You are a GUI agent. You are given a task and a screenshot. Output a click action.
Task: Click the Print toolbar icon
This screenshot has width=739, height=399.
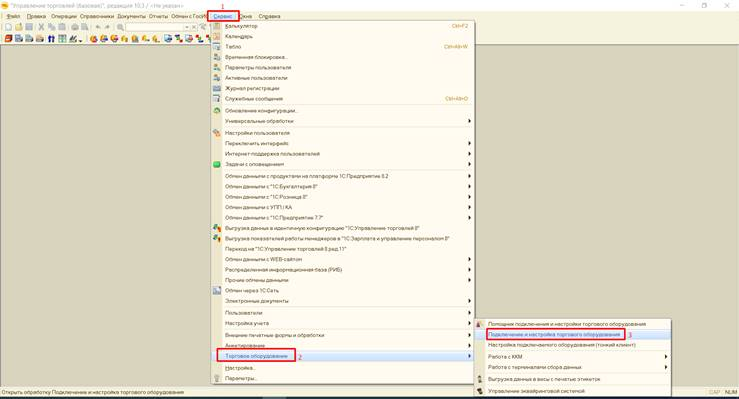coord(74,27)
